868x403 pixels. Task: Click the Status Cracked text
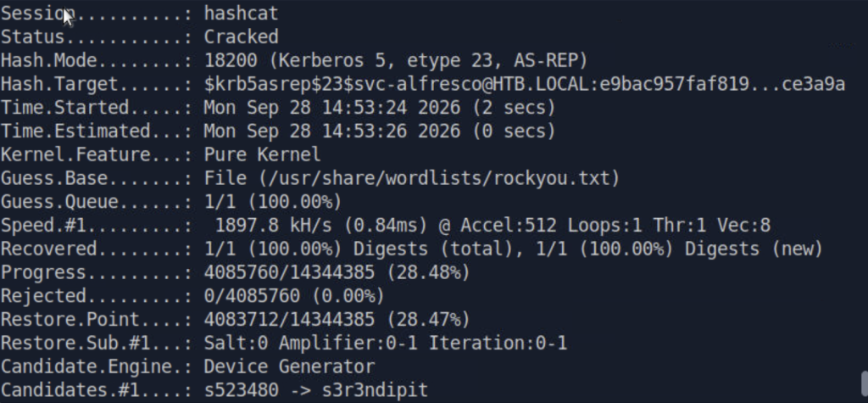pyautogui.click(x=241, y=37)
